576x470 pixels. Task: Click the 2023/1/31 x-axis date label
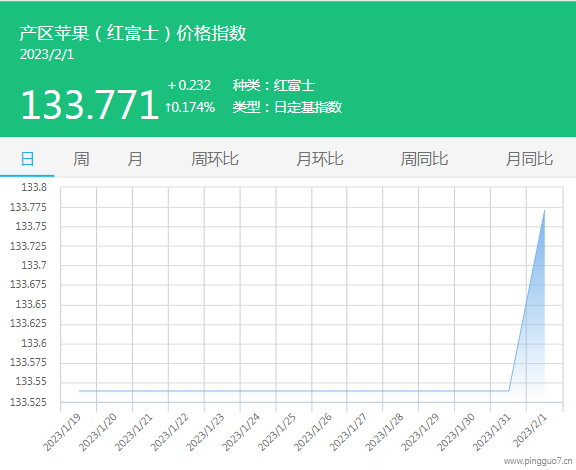coord(492,432)
